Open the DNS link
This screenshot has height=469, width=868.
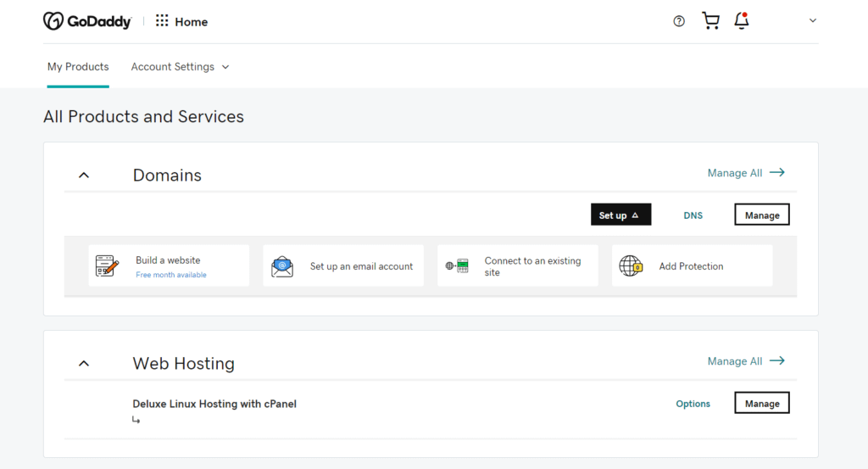(693, 215)
